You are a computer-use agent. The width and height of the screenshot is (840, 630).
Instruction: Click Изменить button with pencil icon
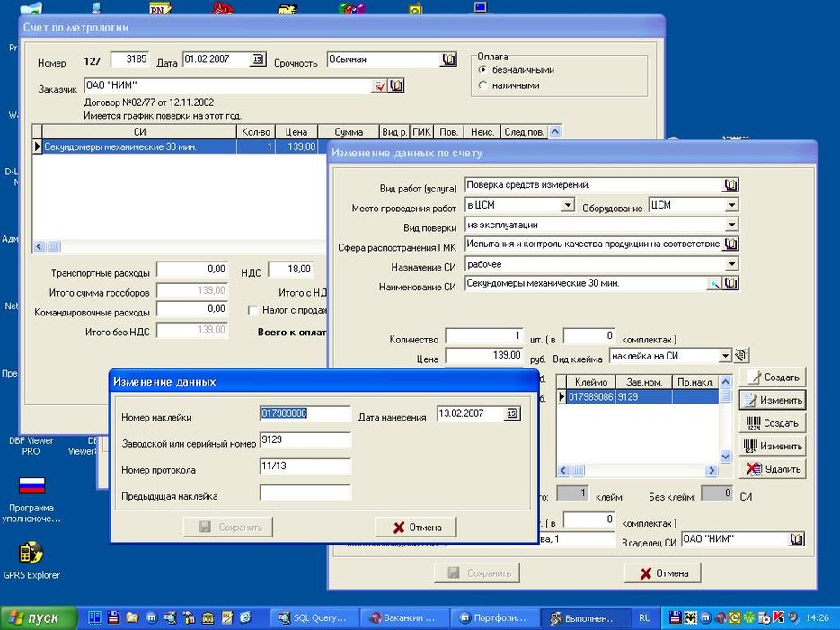coord(773,400)
